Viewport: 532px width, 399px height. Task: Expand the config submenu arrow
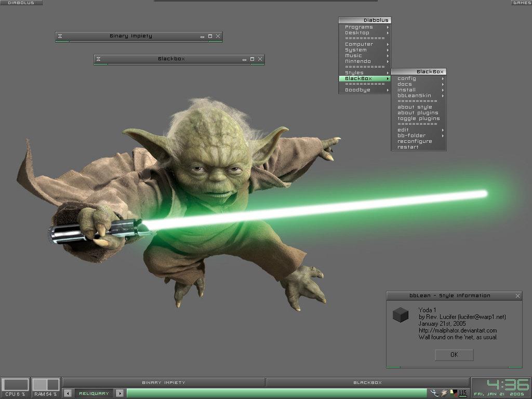pos(443,79)
